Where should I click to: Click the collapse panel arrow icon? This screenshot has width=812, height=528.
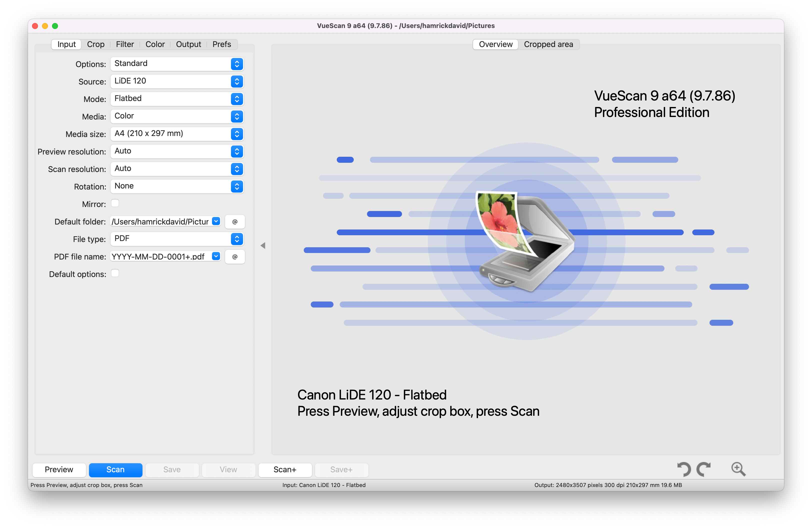tap(263, 246)
